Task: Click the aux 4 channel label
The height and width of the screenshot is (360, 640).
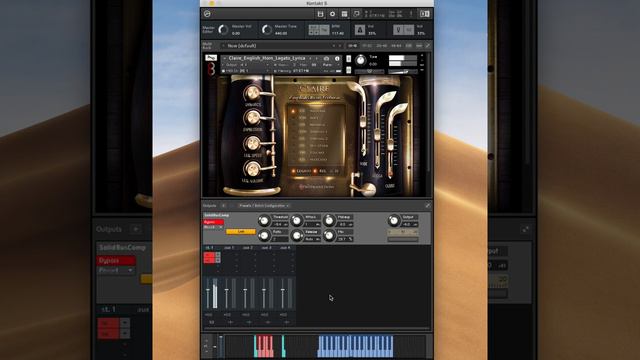Action: click(285, 248)
